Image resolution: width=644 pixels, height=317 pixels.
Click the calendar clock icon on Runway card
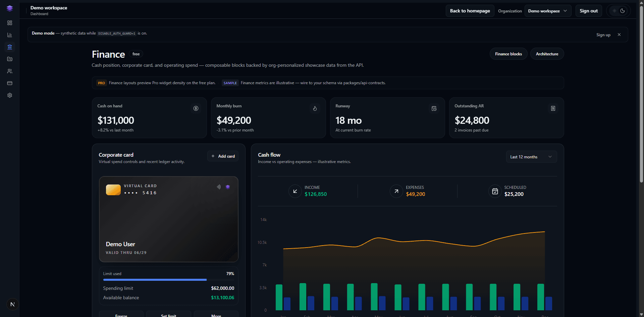tap(434, 108)
